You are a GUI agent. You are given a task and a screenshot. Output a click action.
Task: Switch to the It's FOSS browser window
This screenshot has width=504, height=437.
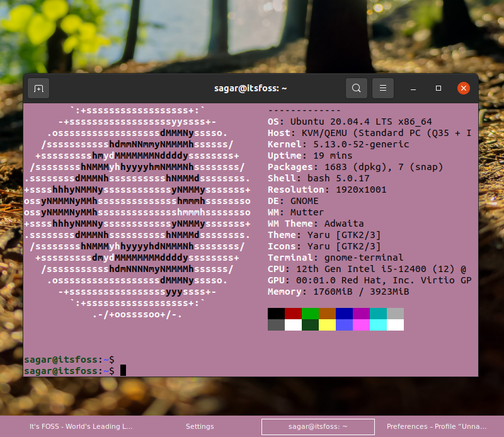pos(82,426)
